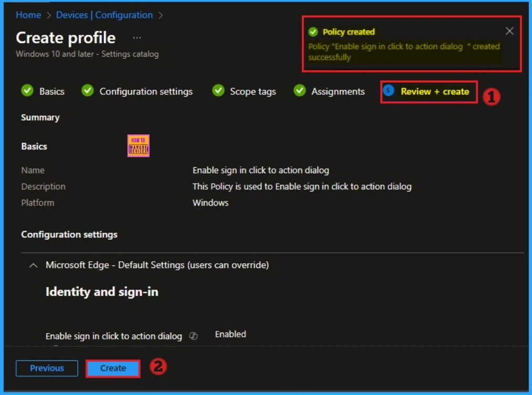Open the Configuration breadcrumb link
This screenshot has width=532, height=395.
[124, 15]
